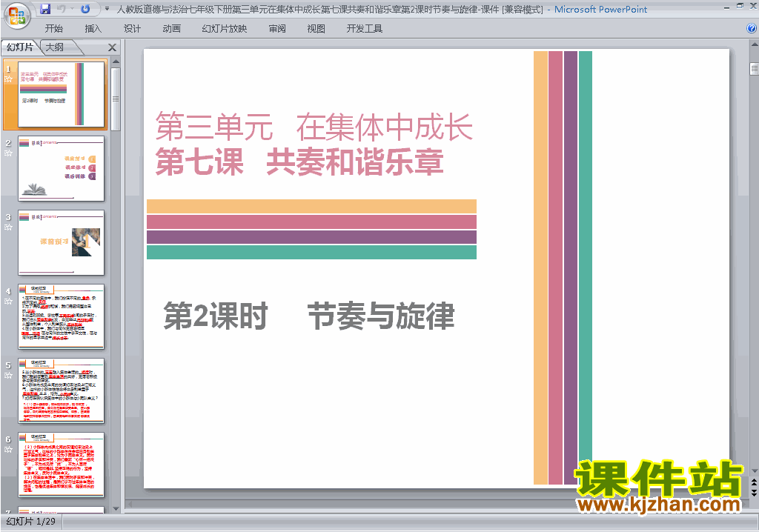Screen dimensions: 759x532
Task: Switch to the 设计 ribbon tab
Action: coord(132,29)
